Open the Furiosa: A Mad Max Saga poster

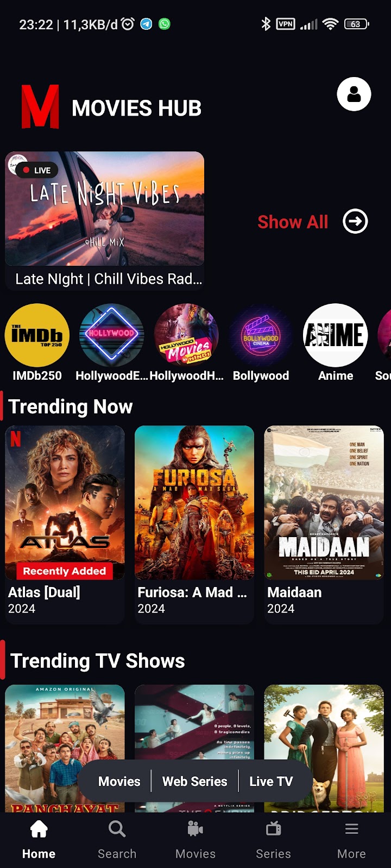click(194, 503)
